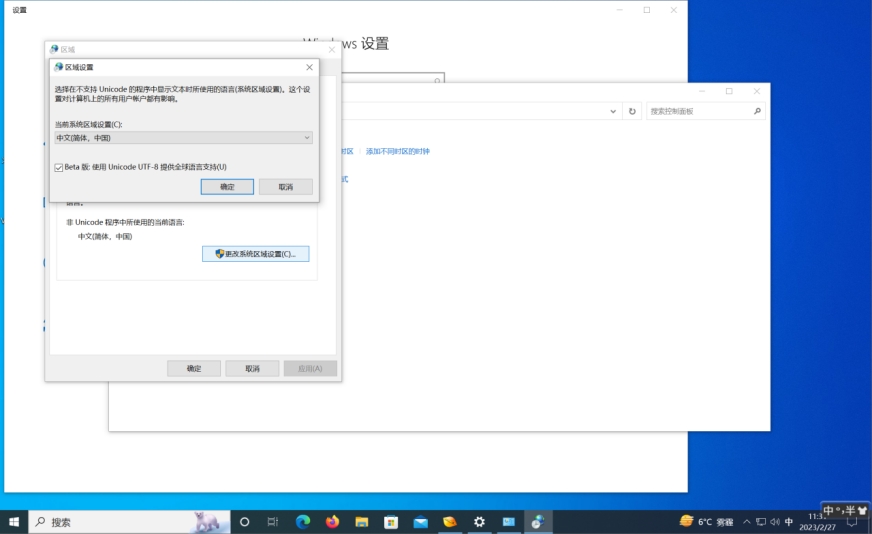Screen dimensions: 872x534
Task: Open the network tray icon
Action: 761,522
